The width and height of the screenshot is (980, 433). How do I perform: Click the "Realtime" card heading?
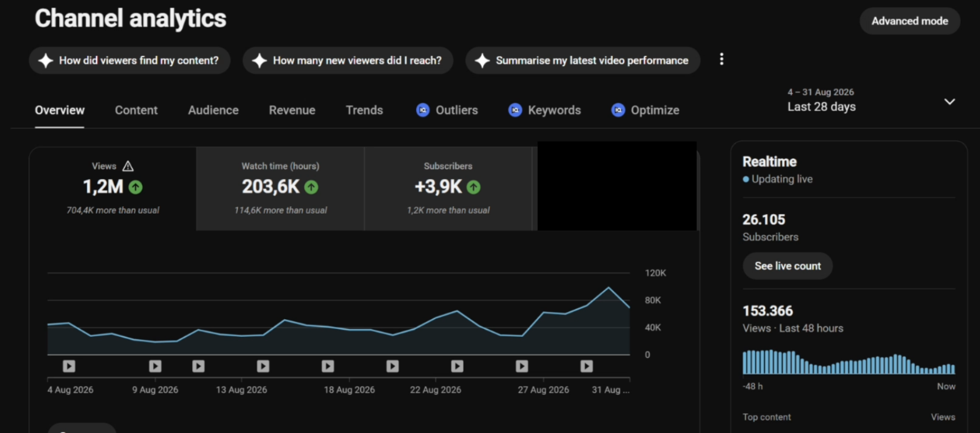[770, 161]
